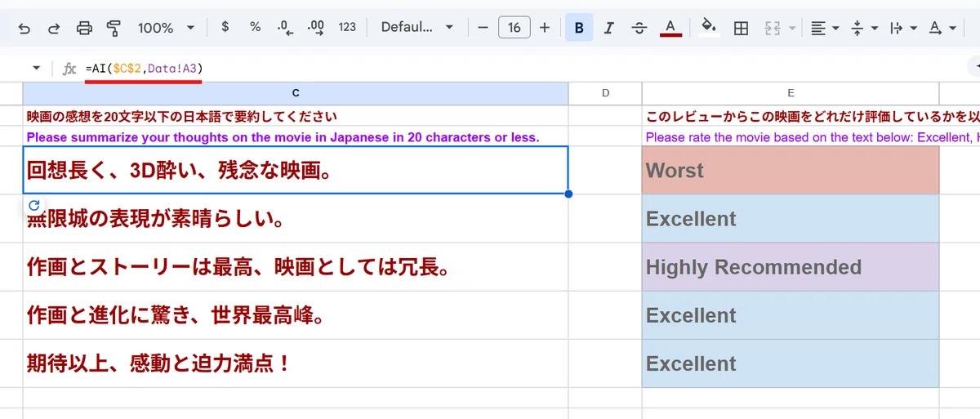Open the 123 more formats menu

347,27
